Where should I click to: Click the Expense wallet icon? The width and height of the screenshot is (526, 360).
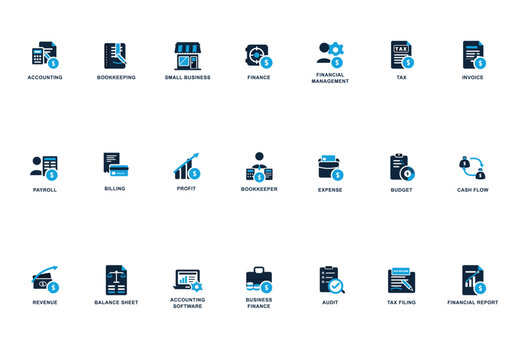330,168
